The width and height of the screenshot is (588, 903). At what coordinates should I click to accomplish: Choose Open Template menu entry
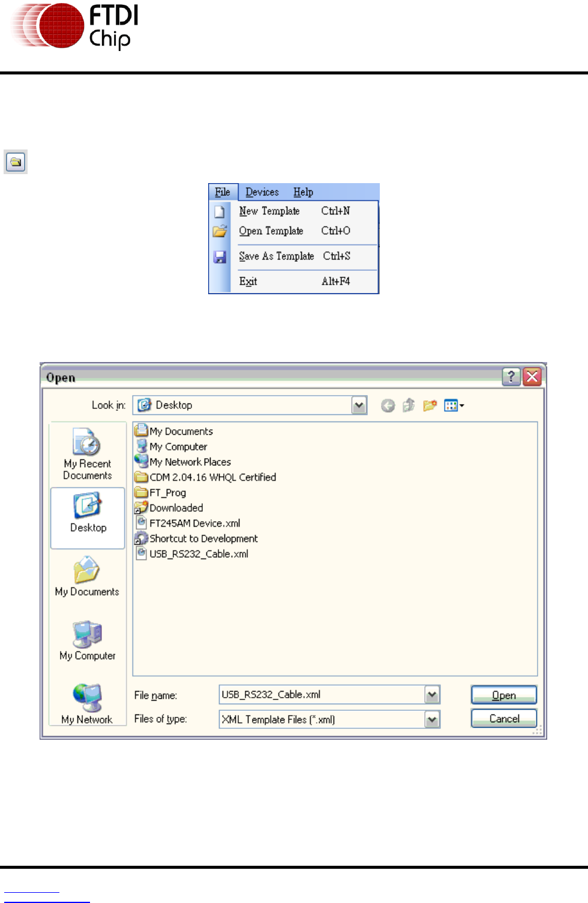click(294, 231)
